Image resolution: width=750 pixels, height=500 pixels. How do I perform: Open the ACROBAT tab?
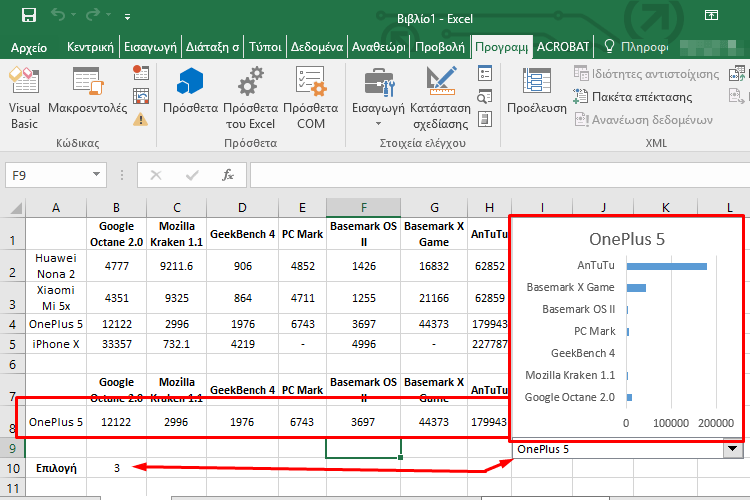[563, 47]
